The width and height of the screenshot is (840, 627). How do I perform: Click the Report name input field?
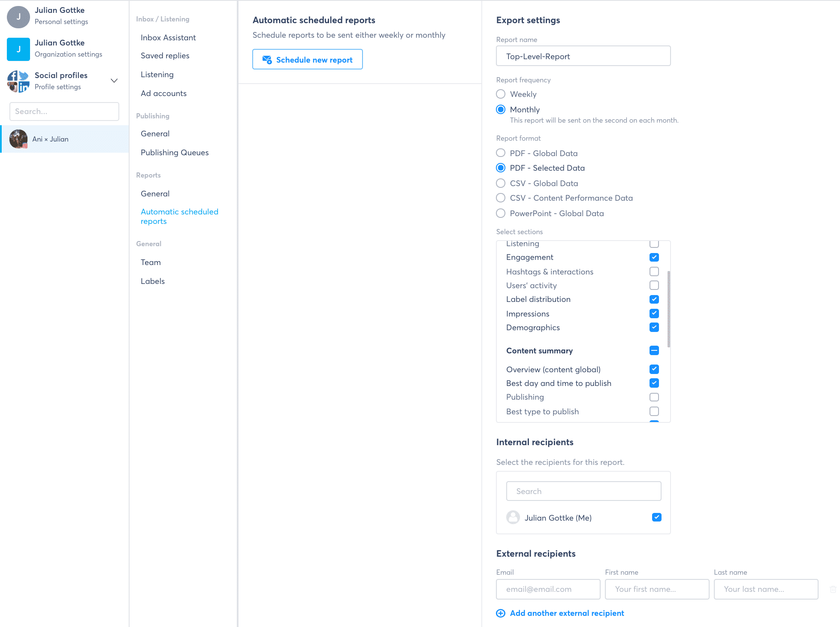coord(583,56)
